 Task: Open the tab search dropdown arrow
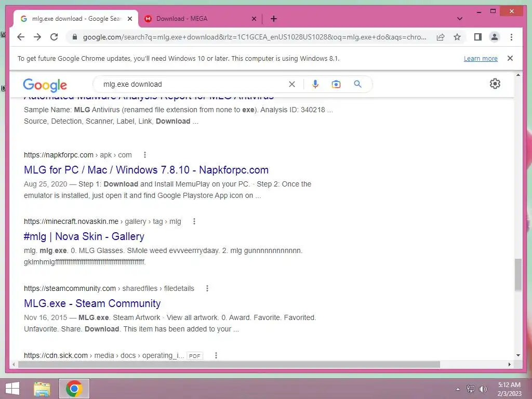point(460,19)
